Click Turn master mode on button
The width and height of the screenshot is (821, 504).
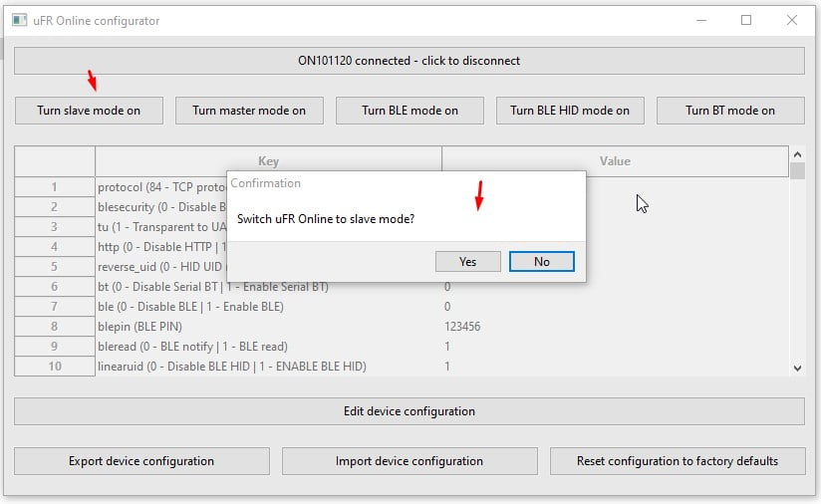(249, 111)
